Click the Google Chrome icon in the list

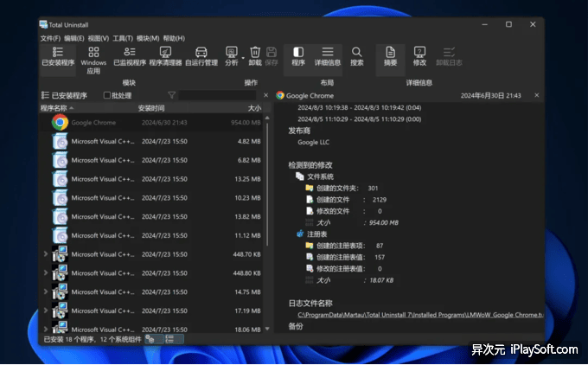[60, 122]
